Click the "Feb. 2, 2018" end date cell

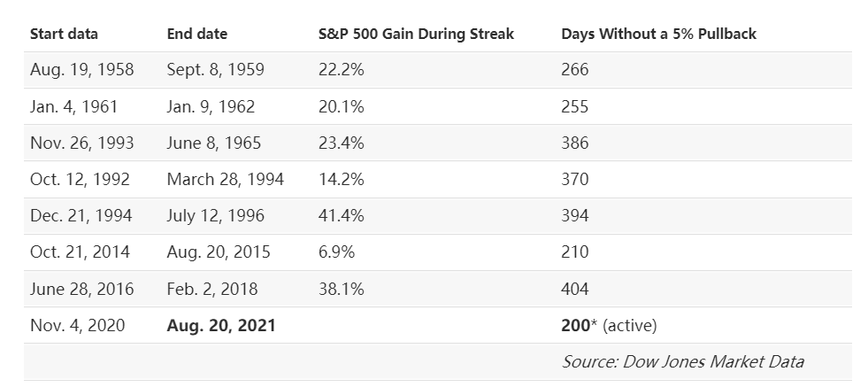[212, 289]
